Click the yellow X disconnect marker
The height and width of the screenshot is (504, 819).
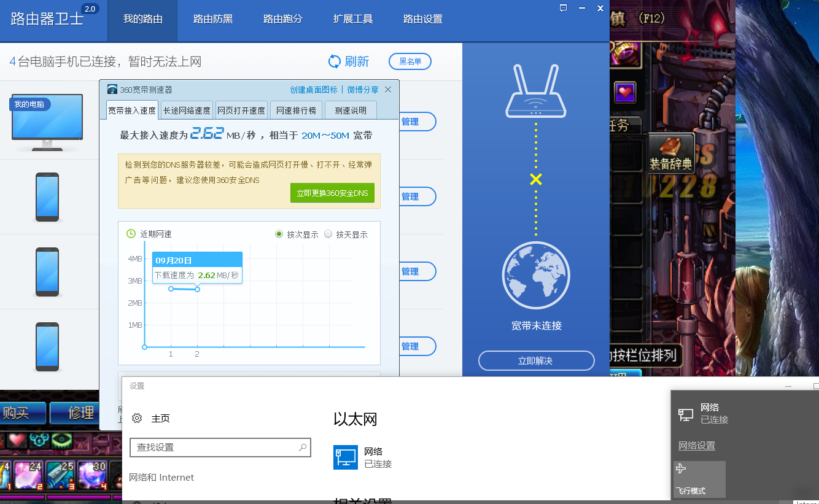(x=536, y=179)
